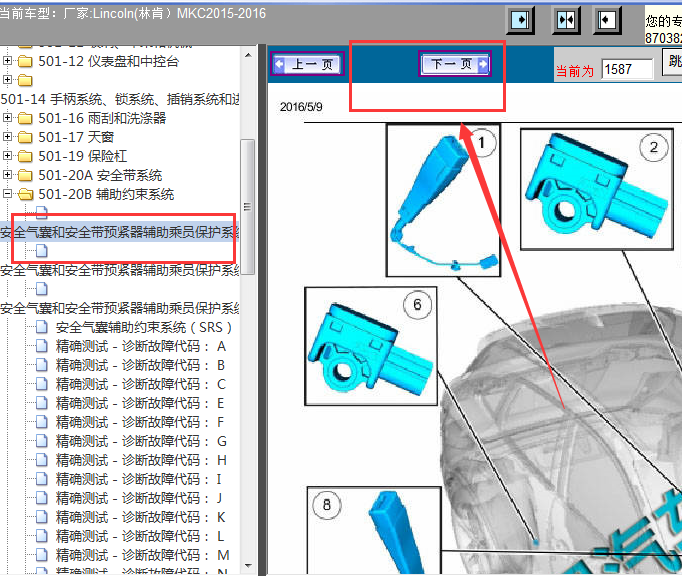The width and height of the screenshot is (682, 576).
Task: Click the 501-12 folder icon
Action: 25,61
